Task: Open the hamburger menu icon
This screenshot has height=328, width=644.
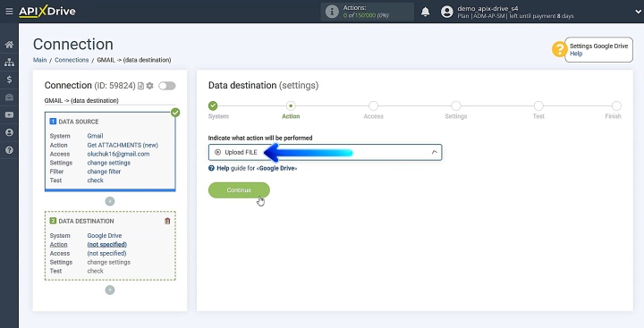Action: 9,12
